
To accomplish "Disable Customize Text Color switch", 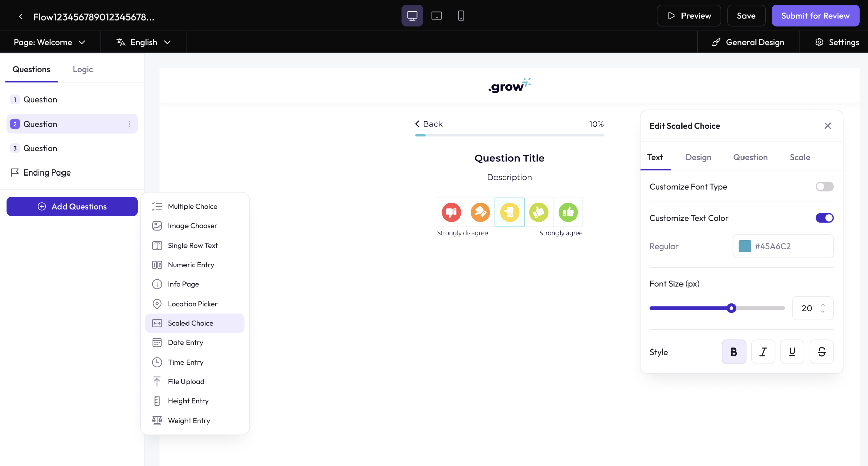I will (x=824, y=218).
